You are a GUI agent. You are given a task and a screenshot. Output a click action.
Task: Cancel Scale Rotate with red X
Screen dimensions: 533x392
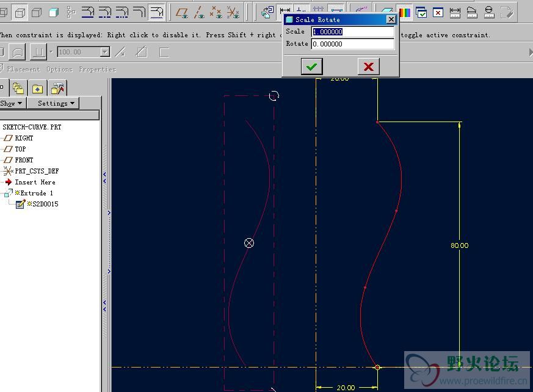tap(369, 67)
